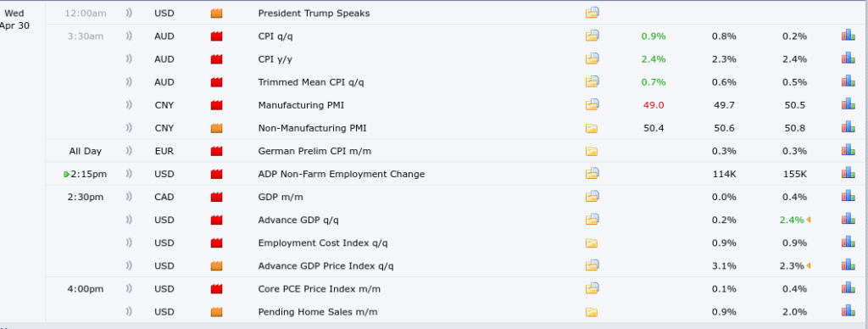Select the Wed Apr 30 date cell
Viewport: 868px width, 329px height.
[14, 20]
